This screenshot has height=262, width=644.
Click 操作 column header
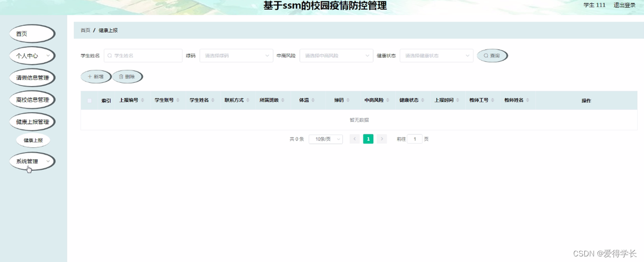point(586,101)
